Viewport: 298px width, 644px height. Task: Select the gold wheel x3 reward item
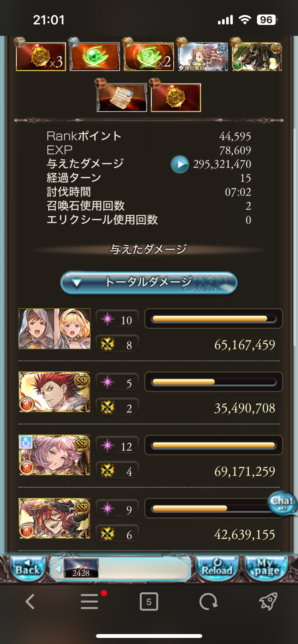41,57
